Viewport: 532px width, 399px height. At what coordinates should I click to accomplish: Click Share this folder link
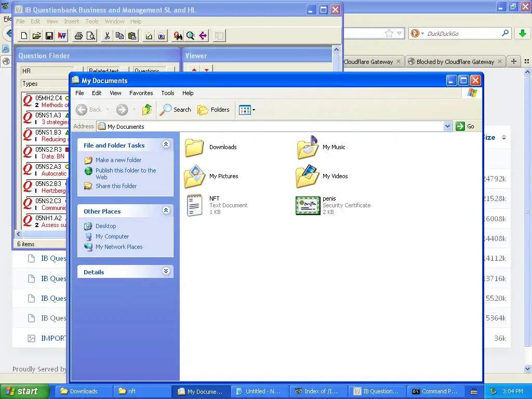coord(116,186)
